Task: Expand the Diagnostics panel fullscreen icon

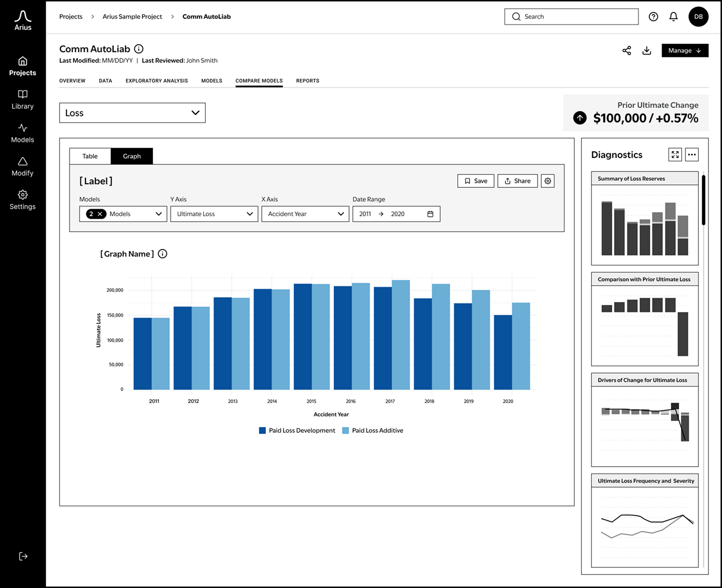Action: 675,155
